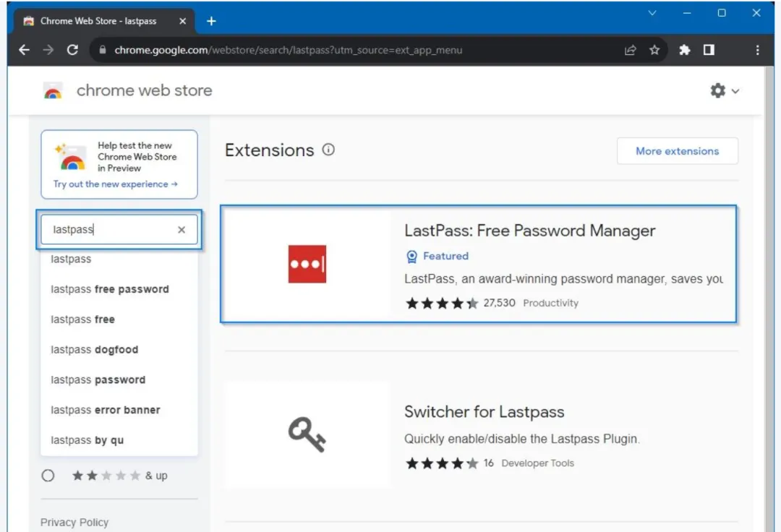781x532 pixels.
Task: Go back to the previous page
Action: point(24,50)
